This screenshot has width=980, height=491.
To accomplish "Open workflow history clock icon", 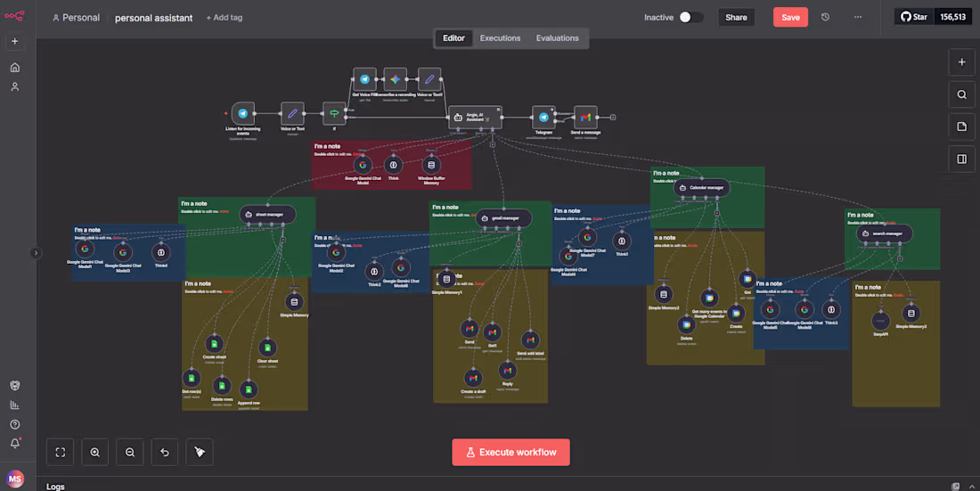I will tap(825, 18).
